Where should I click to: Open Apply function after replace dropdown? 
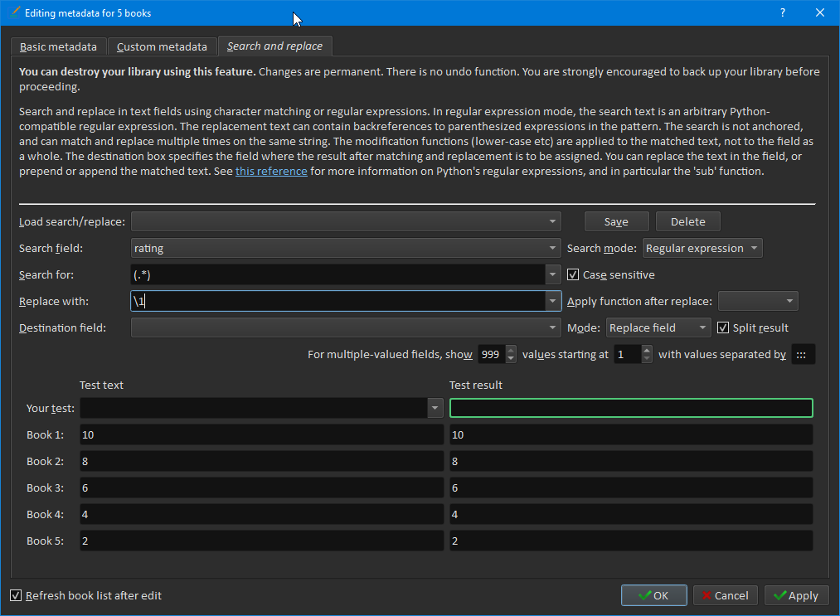(758, 301)
